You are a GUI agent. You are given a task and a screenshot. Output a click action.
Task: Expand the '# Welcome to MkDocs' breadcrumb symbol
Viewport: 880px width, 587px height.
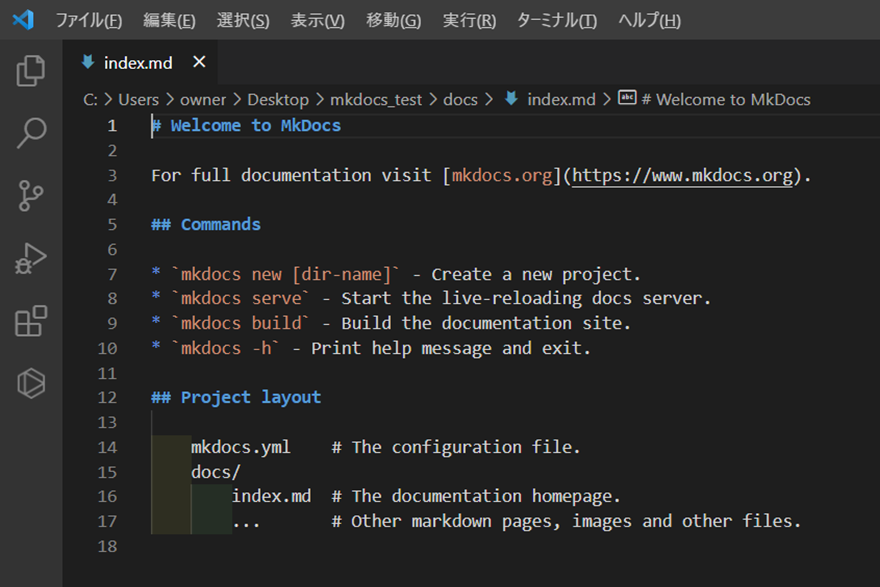coord(725,99)
